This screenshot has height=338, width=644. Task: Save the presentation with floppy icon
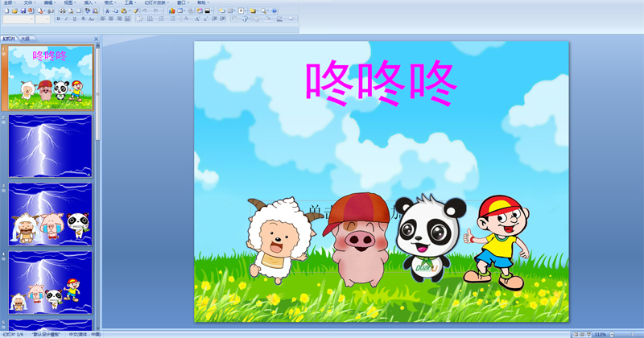click(x=23, y=11)
